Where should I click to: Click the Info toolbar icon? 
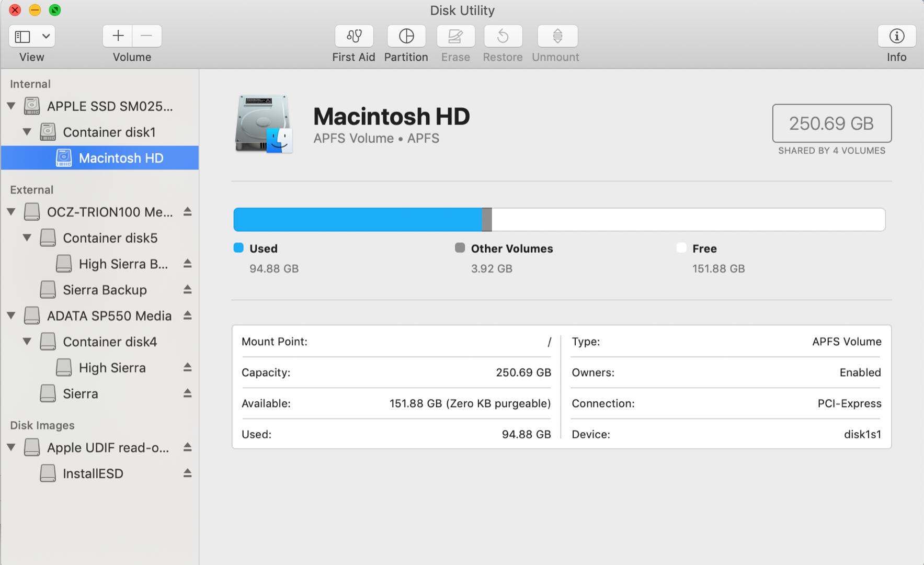[x=896, y=36]
